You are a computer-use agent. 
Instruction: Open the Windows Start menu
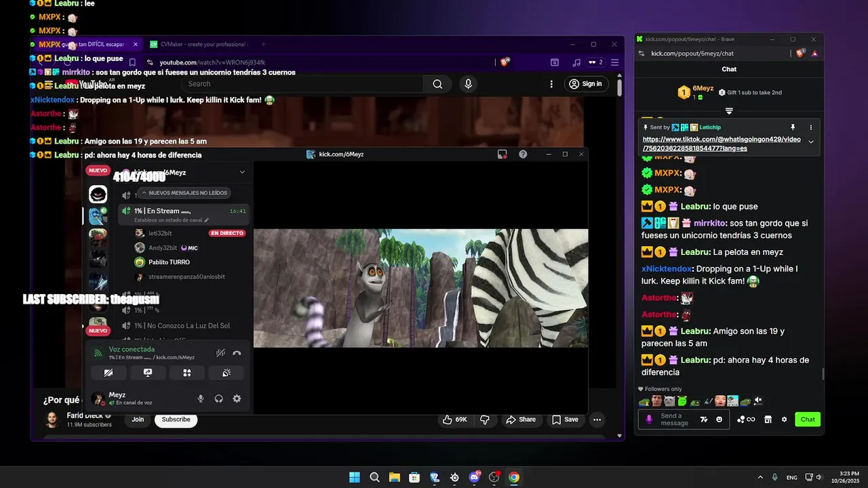(x=355, y=477)
